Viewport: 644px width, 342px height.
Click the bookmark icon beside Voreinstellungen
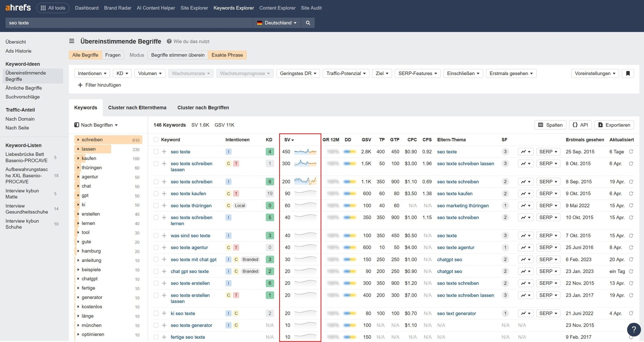(x=628, y=73)
